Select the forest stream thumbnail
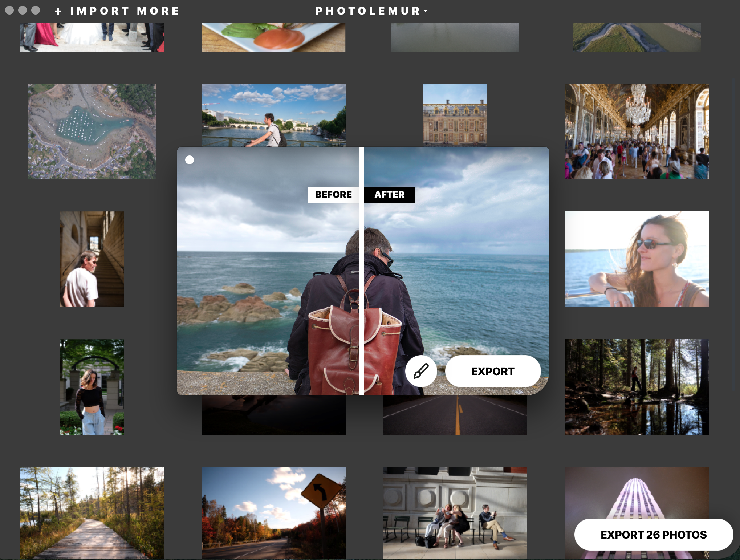This screenshot has height=560, width=740. [637, 387]
